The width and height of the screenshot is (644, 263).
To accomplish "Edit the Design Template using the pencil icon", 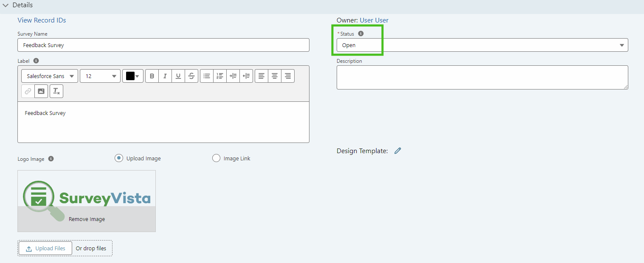I will (x=398, y=151).
